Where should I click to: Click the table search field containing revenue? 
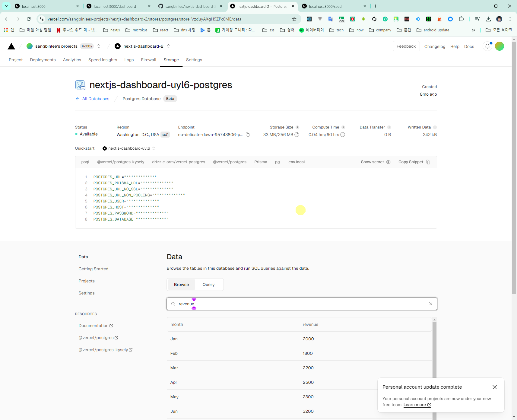click(302, 304)
